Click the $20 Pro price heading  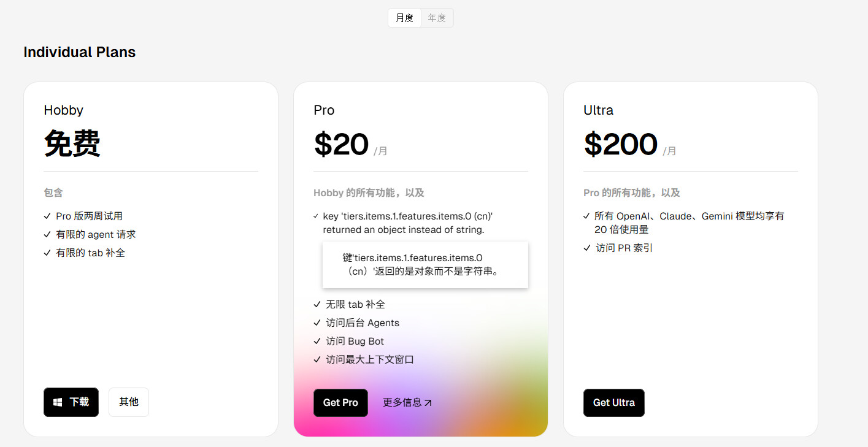[342, 144]
